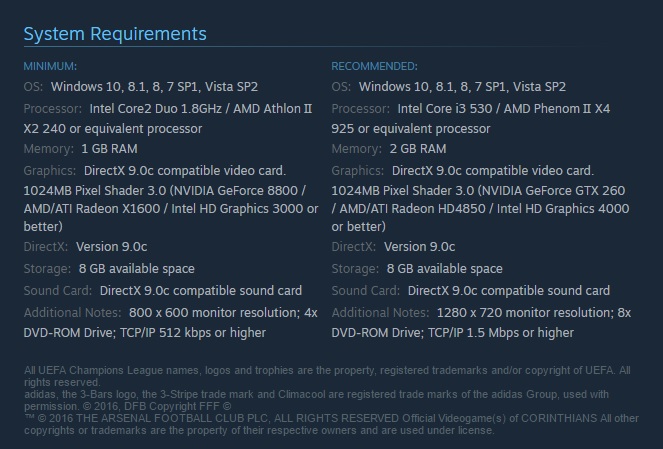
Task: Click the recommended Storage 8 GB line
Action: coord(445,268)
